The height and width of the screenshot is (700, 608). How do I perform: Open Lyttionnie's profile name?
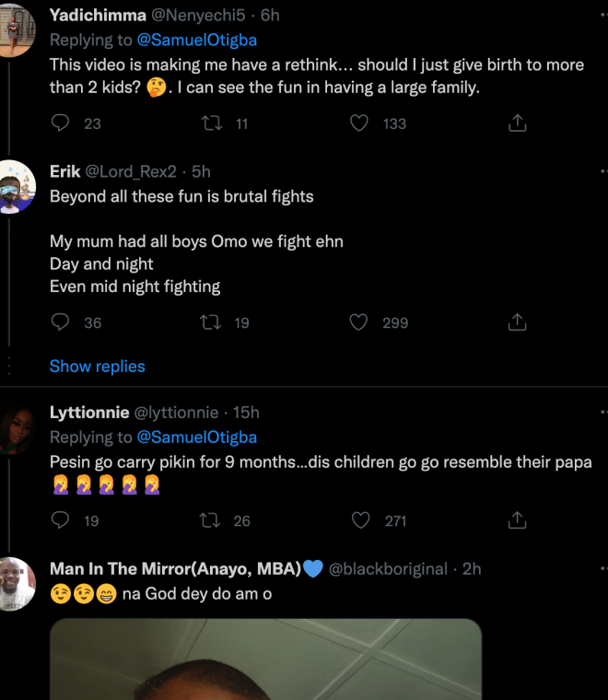[x=89, y=413]
